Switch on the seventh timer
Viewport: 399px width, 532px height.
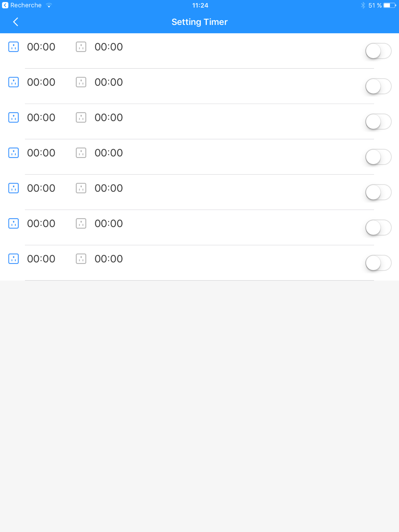point(378,263)
